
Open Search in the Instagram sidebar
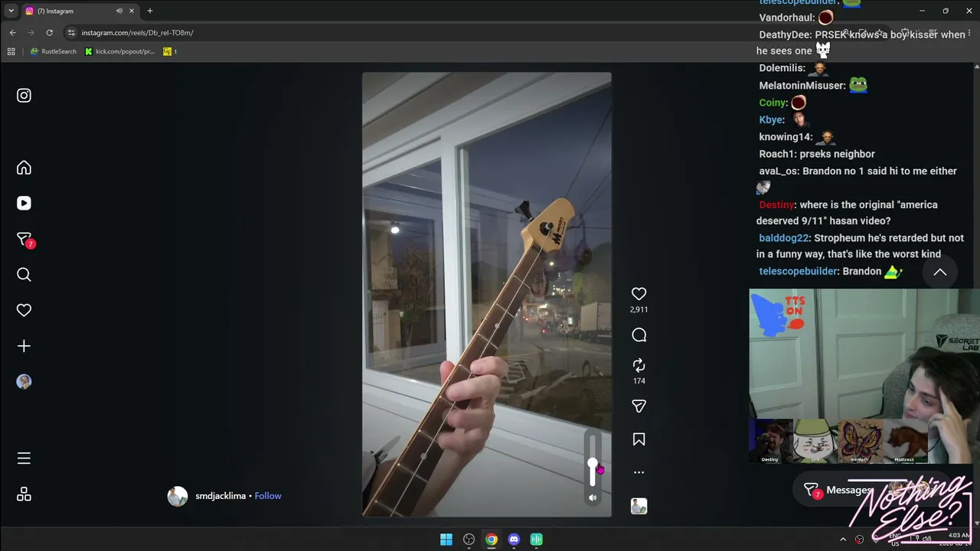(x=24, y=275)
